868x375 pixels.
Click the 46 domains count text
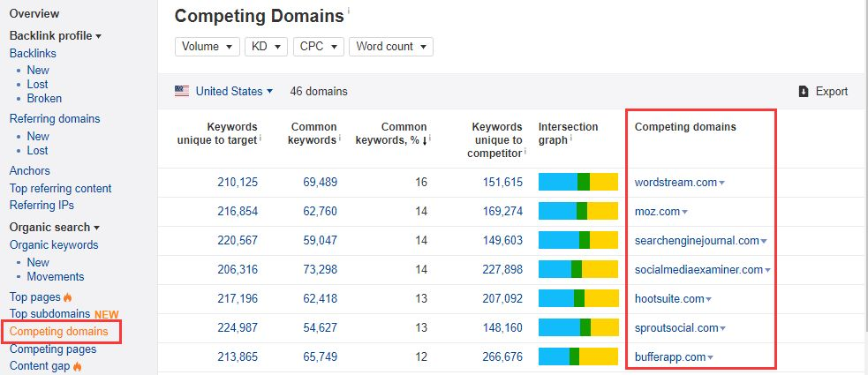(319, 91)
